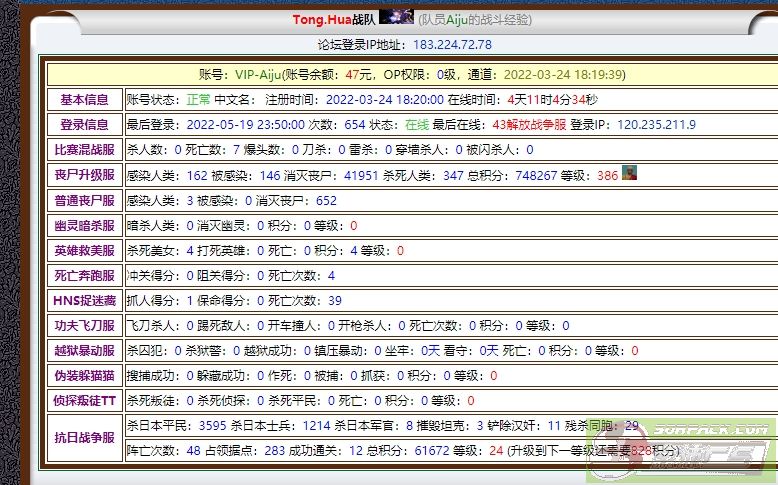This screenshot has height=485, width=778.
Task: Click the HNS捉迷藏 category label
Action: coord(84,300)
